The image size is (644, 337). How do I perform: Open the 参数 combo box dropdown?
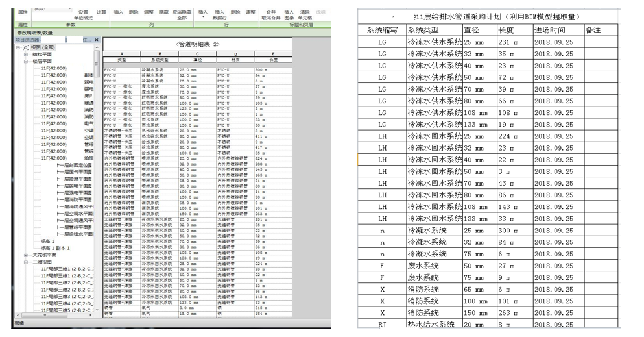click(69, 8)
